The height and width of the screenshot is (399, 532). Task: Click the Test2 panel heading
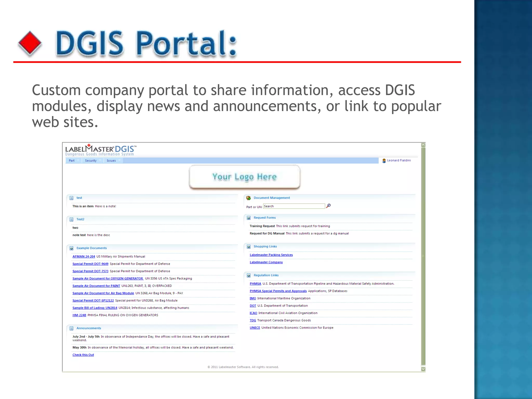80,219
